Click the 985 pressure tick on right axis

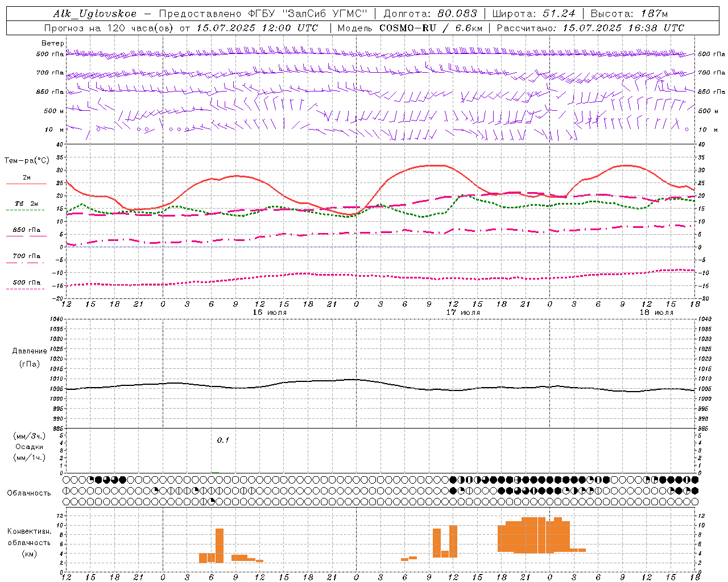point(704,429)
